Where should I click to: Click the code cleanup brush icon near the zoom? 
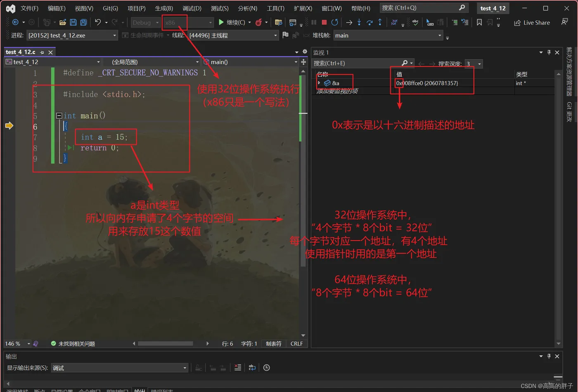36,343
